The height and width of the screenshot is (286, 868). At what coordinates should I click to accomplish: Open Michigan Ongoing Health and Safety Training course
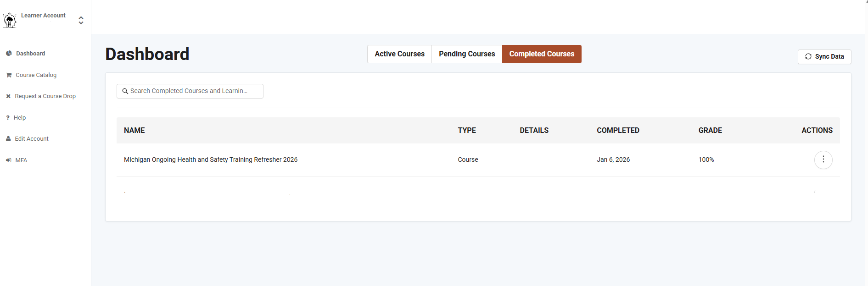pyautogui.click(x=211, y=159)
